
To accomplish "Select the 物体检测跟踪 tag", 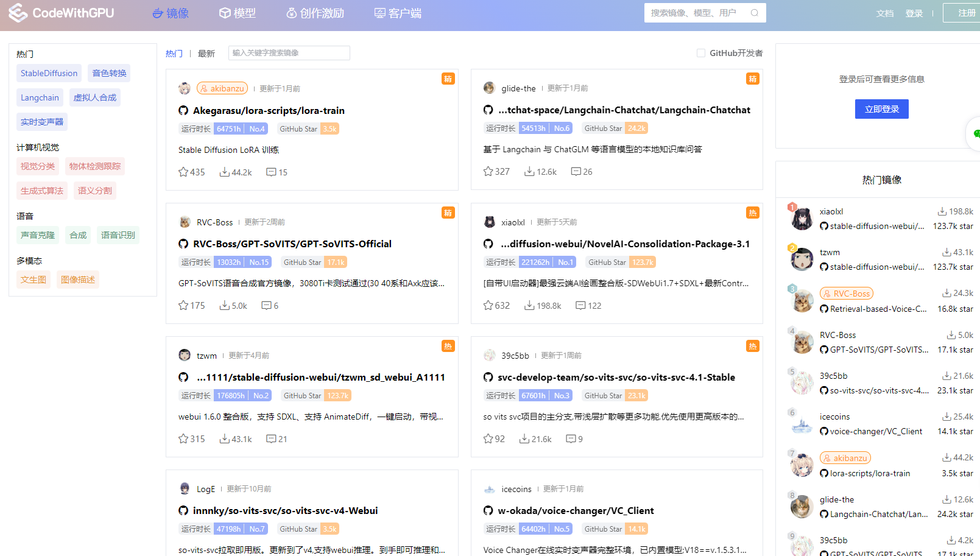I will point(95,166).
